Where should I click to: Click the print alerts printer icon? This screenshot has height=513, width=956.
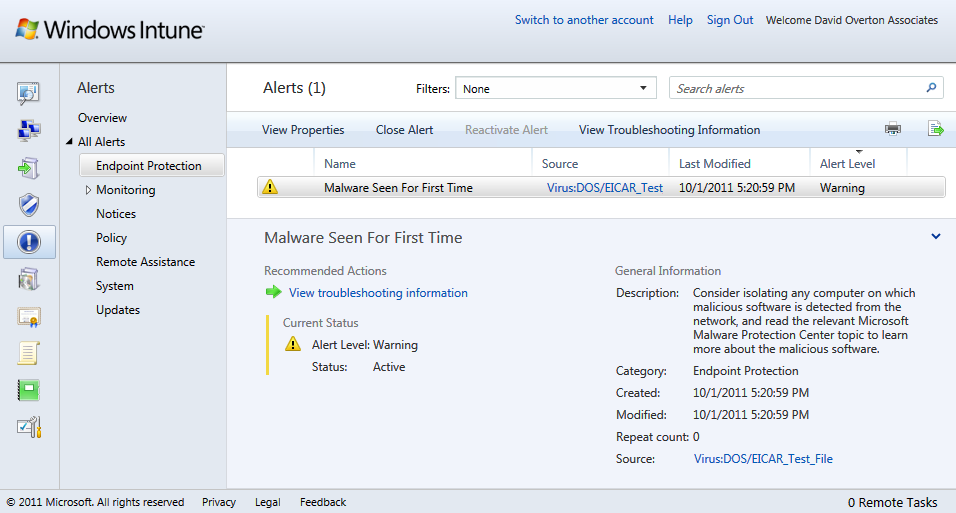[893, 129]
